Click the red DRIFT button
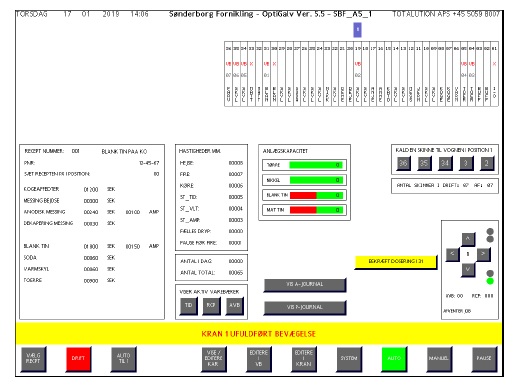 tap(78, 358)
